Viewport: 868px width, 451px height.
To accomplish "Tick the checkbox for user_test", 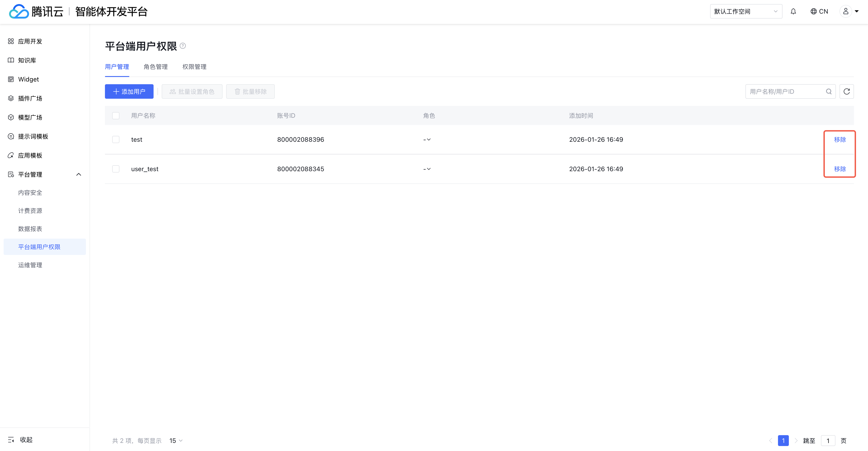I will pos(116,169).
